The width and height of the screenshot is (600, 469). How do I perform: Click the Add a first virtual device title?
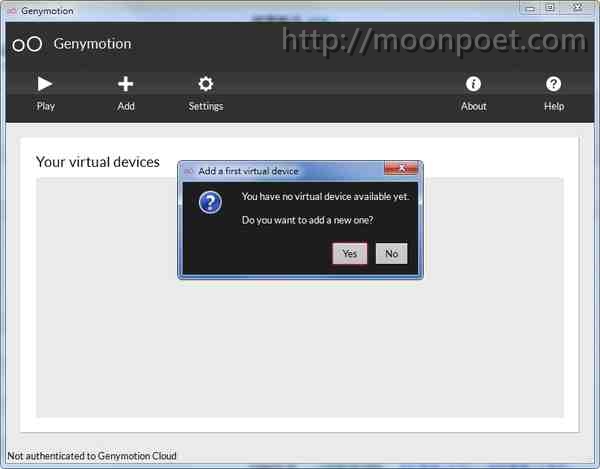pyautogui.click(x=248, y=171)
